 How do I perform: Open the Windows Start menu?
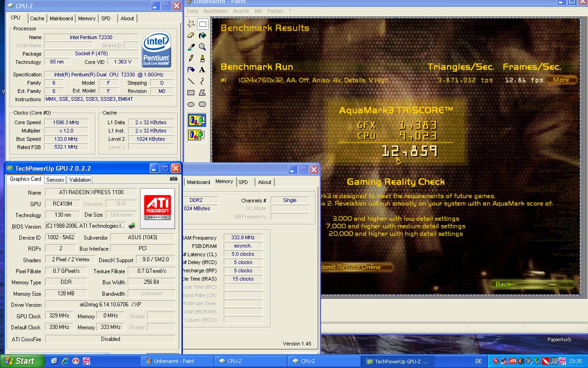pyautogui.click(x=22, y=361)
